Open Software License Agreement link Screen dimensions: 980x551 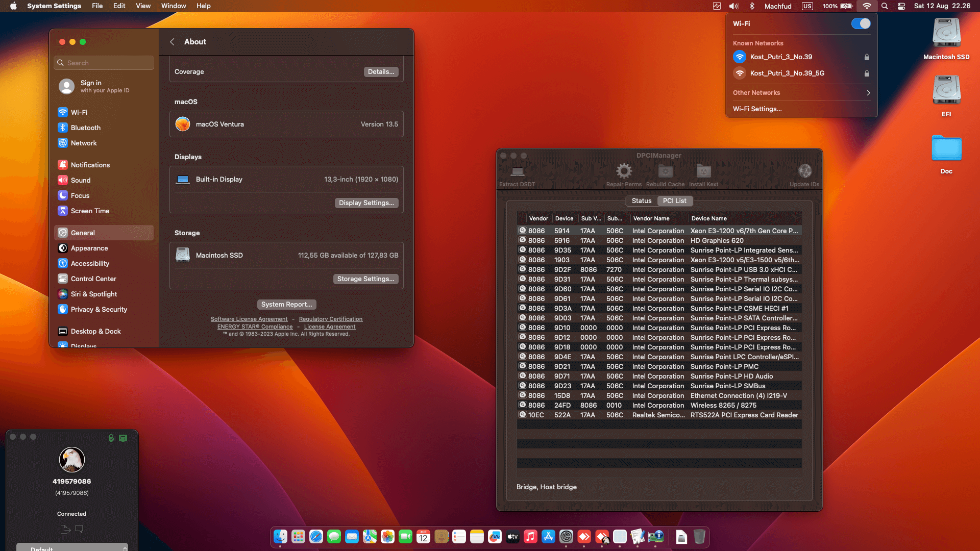pyautogui.click(x=249, y=319)
